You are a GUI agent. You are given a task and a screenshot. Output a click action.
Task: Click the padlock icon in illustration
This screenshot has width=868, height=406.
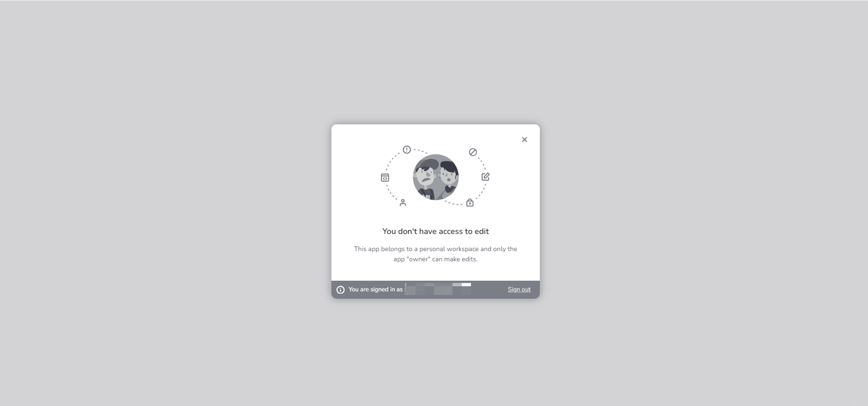tap(470, 203)
